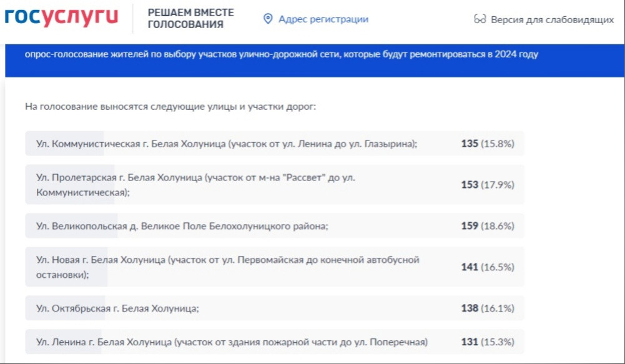
Task: Select the Ул. Октябрьская option
Action: (x=117, y=308)
